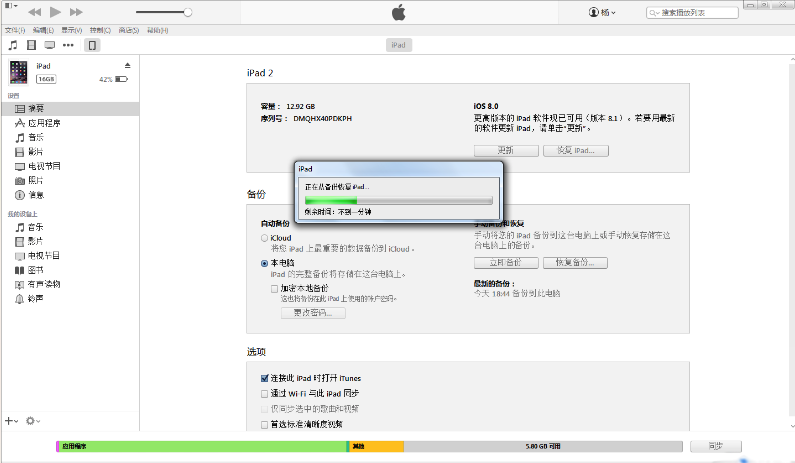Click the 同步 sync button
The width and height of the screenshot is (795, 463).
[x=715, y=446]
